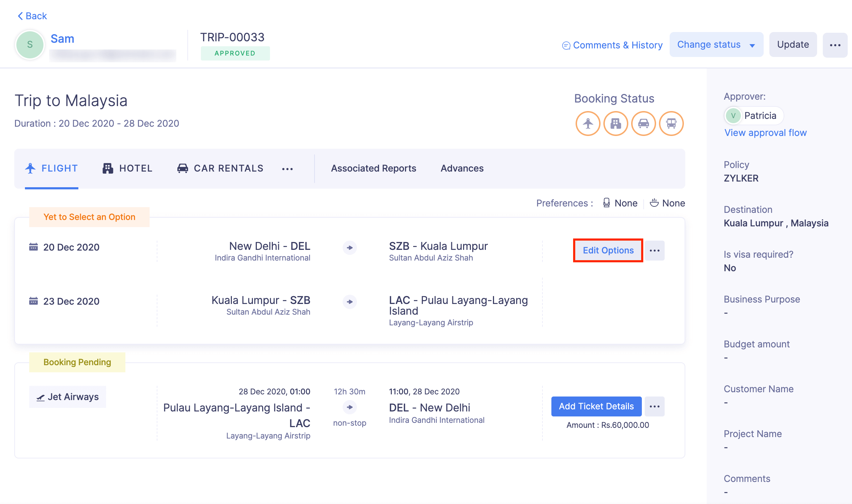Open more options beside Add Ticket Details
The width and height of the screenshot is (852, 504).
[x=654, y=406]
